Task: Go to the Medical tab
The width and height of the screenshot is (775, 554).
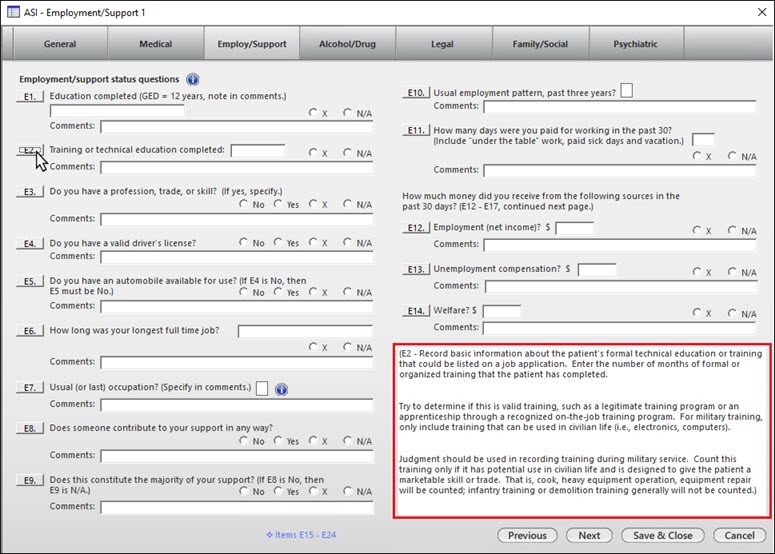Action: tap(154, 44)
